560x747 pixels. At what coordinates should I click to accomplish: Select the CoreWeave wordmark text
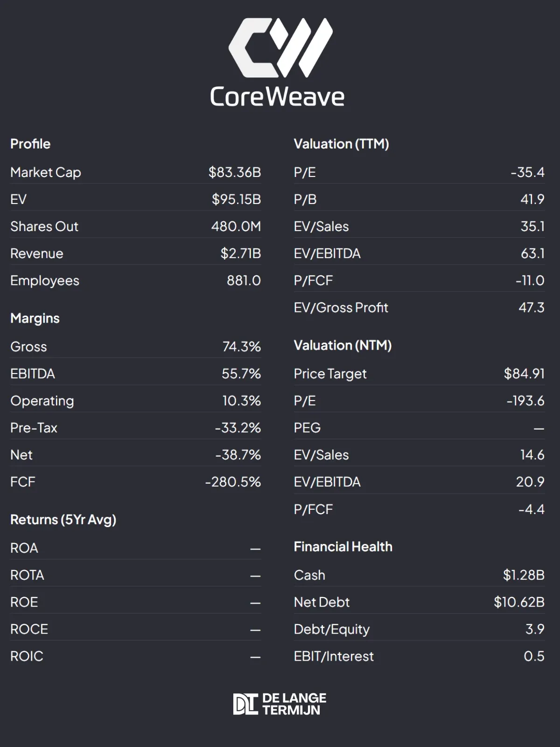(277, 97)
